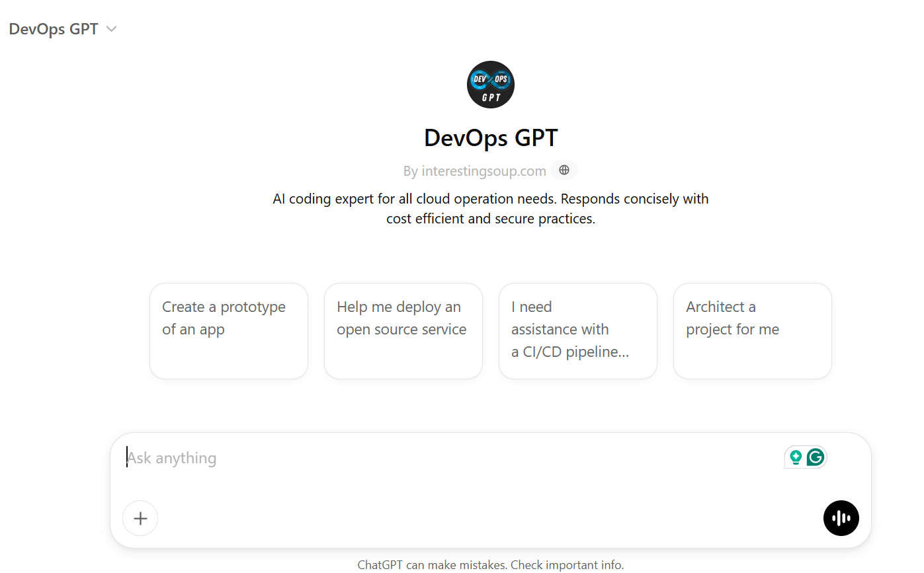Image resolution: width=924 pixels, height=573 pixels.
Task: Pick the "Architect a project for me" card
Action: point(753,331)
